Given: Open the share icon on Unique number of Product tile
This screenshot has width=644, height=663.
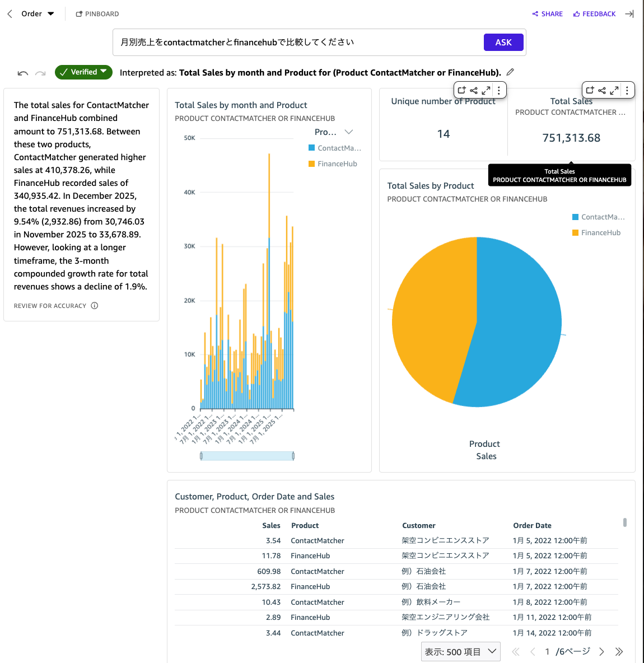Looking at the screenshot, I should click(x=473, y=90).
